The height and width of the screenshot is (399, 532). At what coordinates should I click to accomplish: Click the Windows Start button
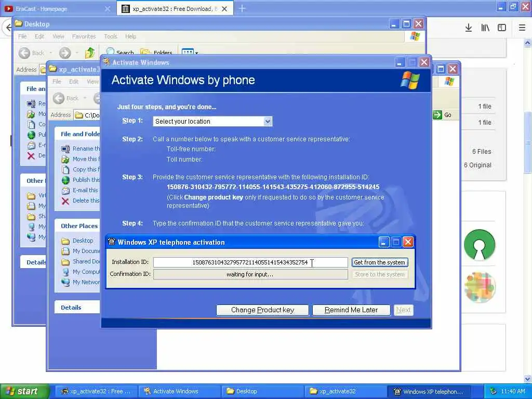(24, 391)
